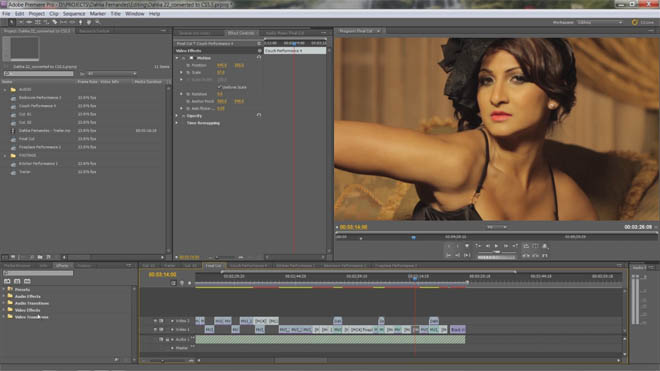The width and height of the screenshot is (660, 371).
Task: Select the Pen tool in toolbar
Action: tap(80, 22)
